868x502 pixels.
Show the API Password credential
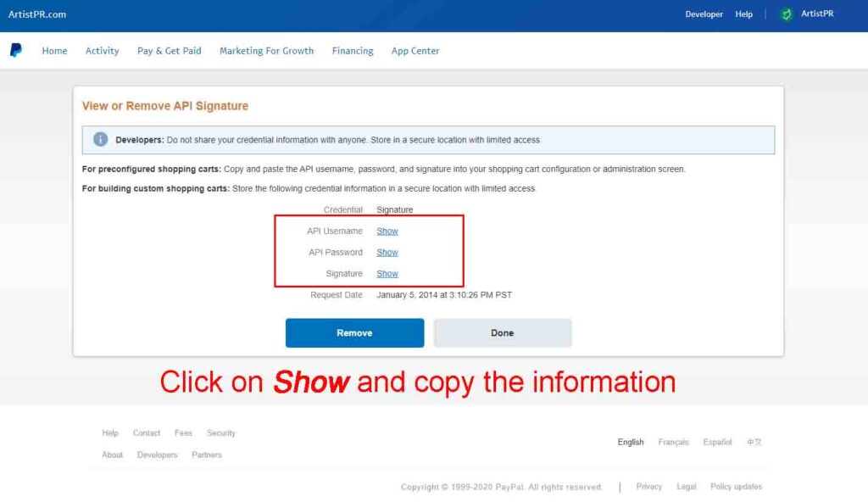(x=387, y=252)
